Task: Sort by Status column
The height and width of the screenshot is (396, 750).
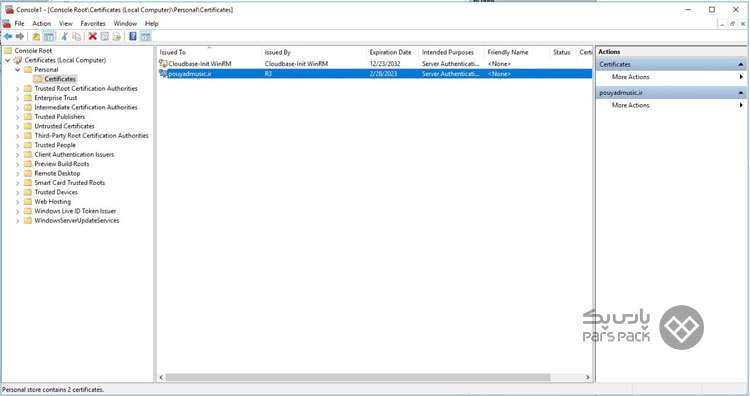Action: [x=563, y=52]
